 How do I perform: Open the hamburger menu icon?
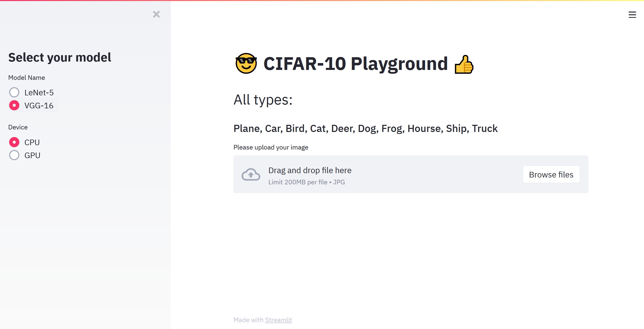[x=632, y=15]
